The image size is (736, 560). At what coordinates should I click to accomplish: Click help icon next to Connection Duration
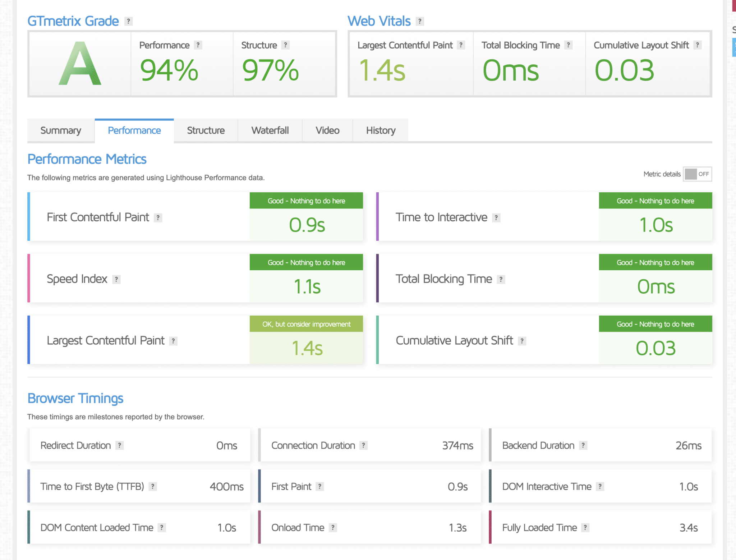(x=363, y=445)
